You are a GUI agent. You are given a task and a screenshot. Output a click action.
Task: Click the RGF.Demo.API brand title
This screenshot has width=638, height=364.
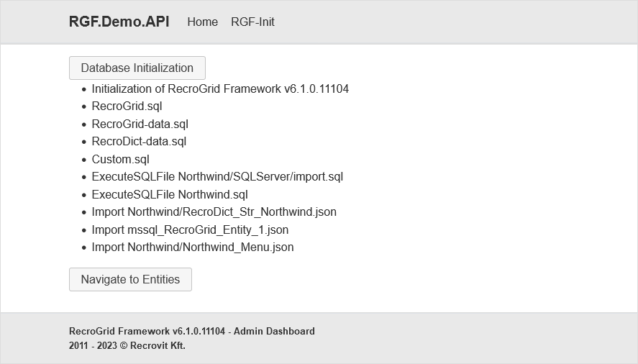(x=119, y=22)
